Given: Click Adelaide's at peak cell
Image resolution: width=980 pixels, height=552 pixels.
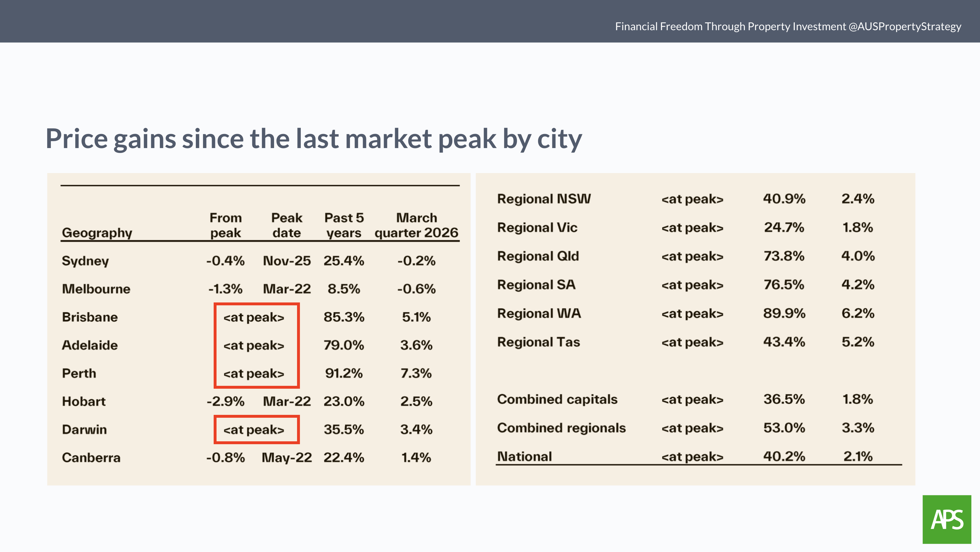Looking at the screenshot, I should pos(254,345).
